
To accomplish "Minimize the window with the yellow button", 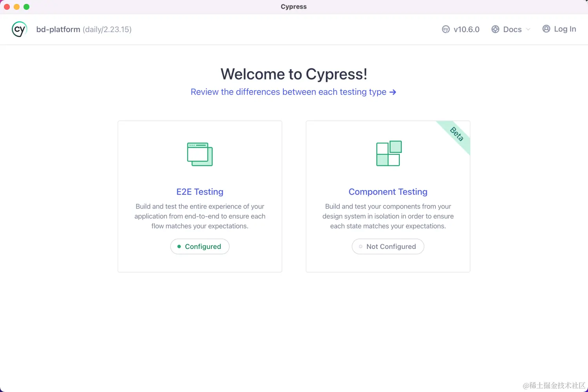I will pyautogui.click(x=16, y=7).
